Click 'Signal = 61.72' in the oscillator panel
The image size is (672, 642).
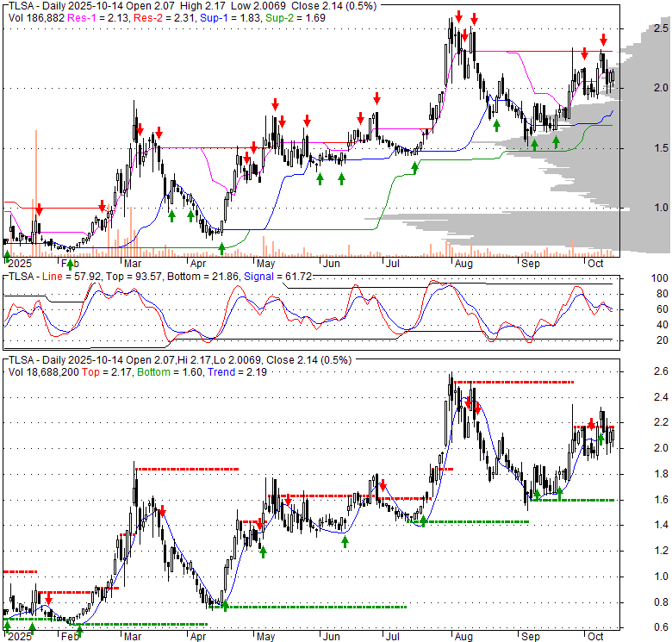277,277
